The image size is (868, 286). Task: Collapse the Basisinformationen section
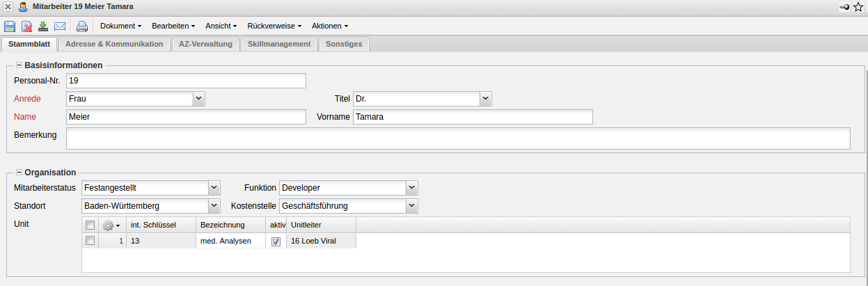point(19,65)
